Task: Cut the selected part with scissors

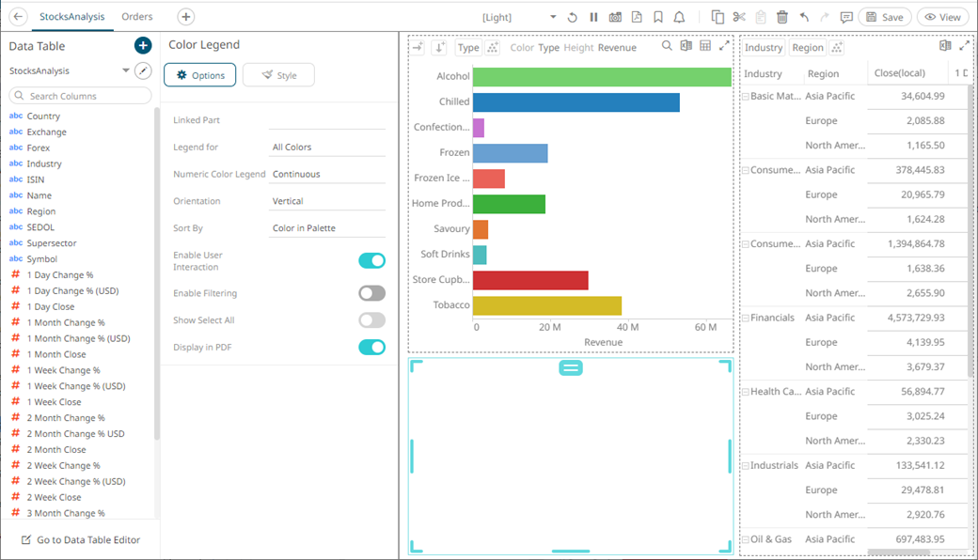Action: pos(739,17)
